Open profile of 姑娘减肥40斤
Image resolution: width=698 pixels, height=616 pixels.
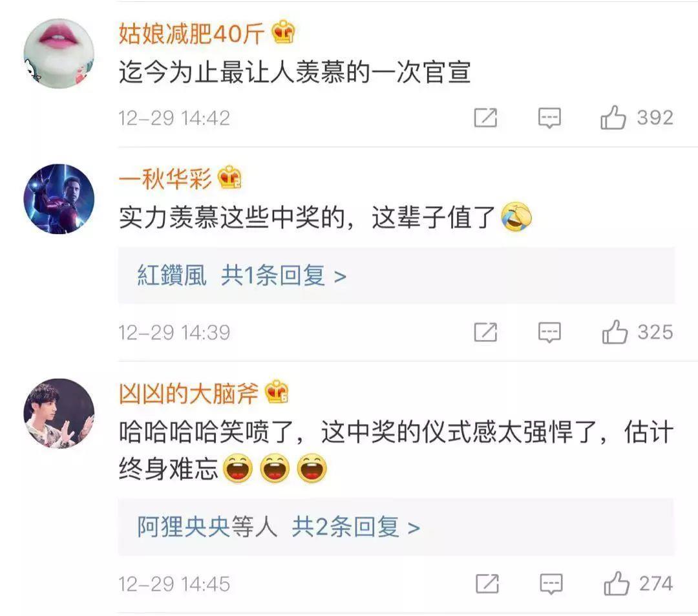pyautogui.click(x=191, y=34)
